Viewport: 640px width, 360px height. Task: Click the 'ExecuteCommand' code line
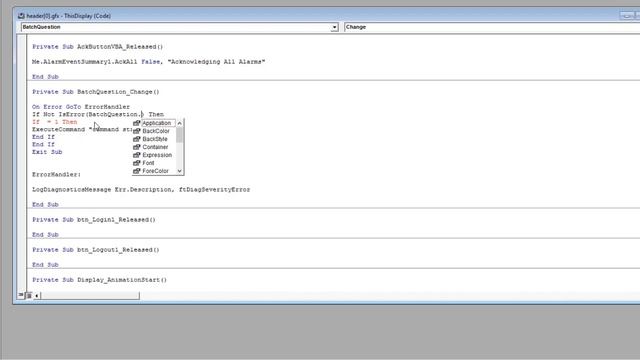tap(82, 129)
